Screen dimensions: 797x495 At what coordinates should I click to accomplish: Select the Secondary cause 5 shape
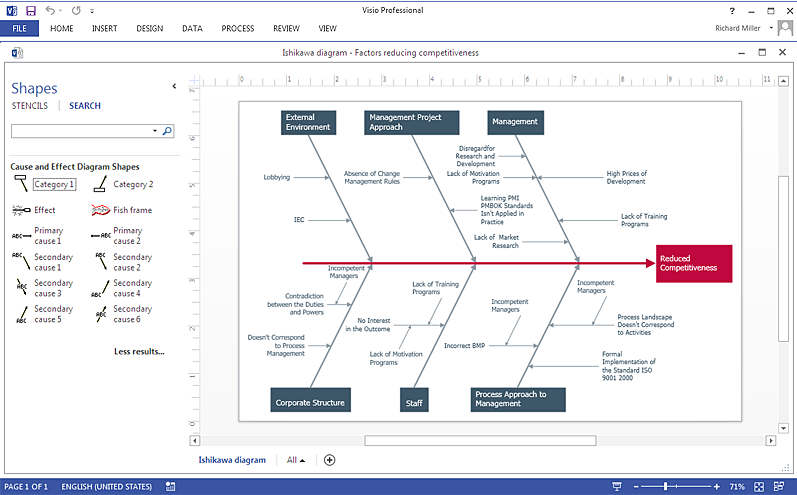45,314
